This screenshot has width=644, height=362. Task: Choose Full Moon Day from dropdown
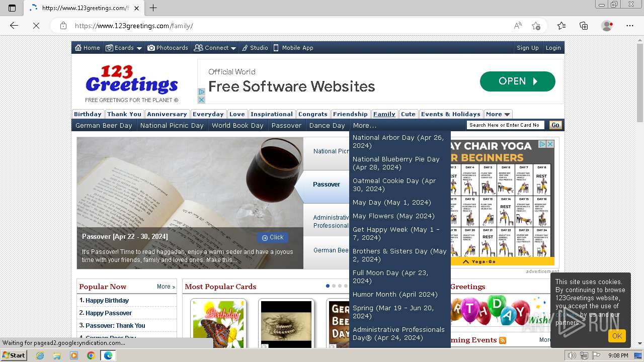coord(399,277)
